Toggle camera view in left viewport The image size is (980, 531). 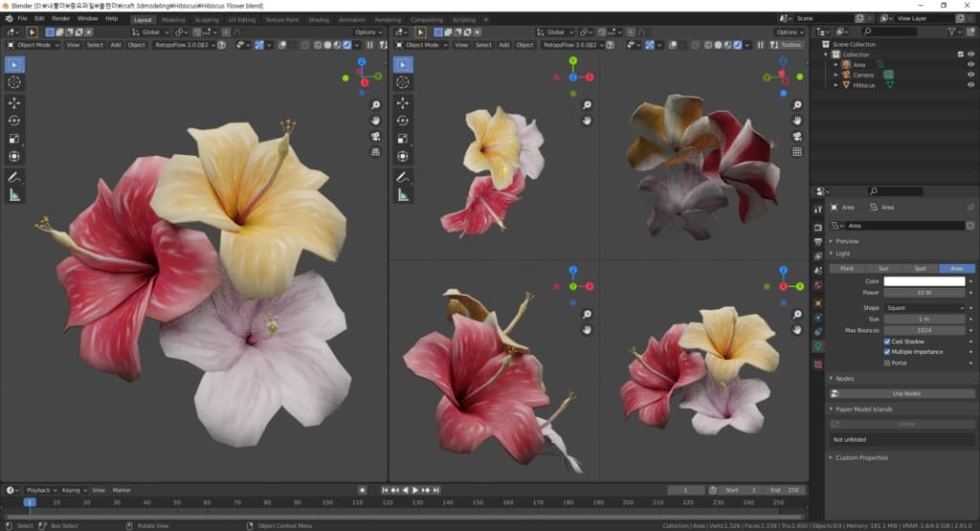point(375,136)
